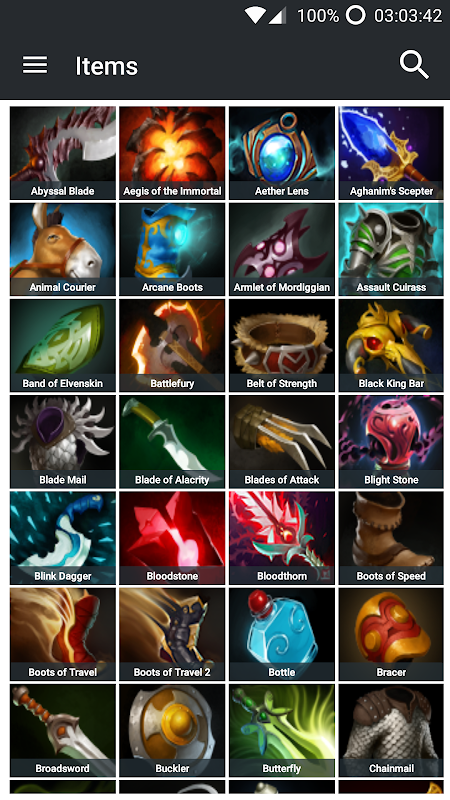
Task: Choose Boots of Travel 2
Action: (x=172, y=634)
